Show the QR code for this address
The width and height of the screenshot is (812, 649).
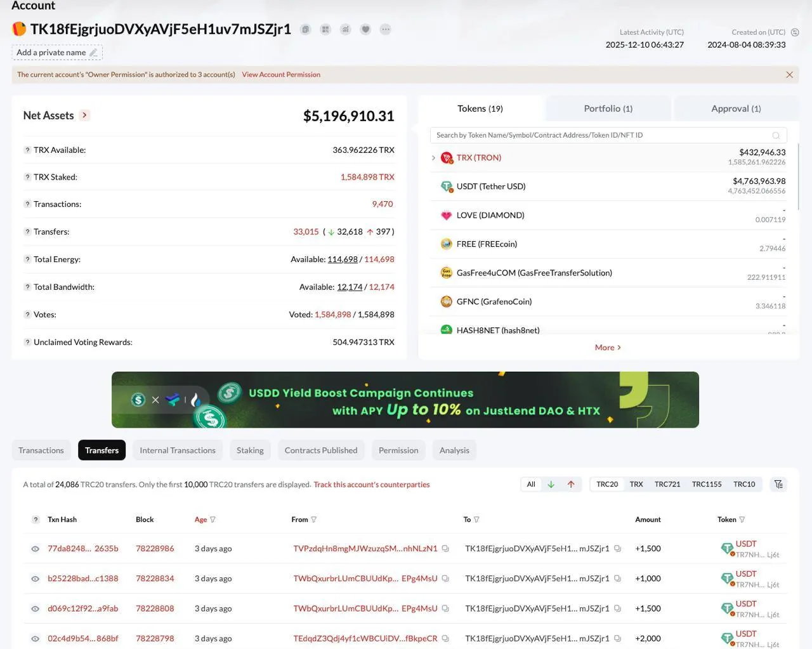[x=325, y=29]
